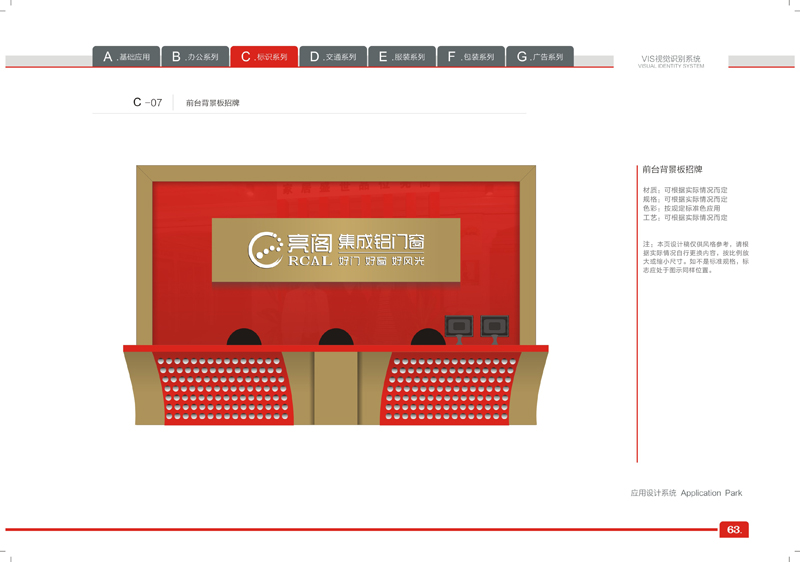Screen dimensions: 800x562
Task: Open the A 基础应用 tab
Action: [x=126, y=57]
